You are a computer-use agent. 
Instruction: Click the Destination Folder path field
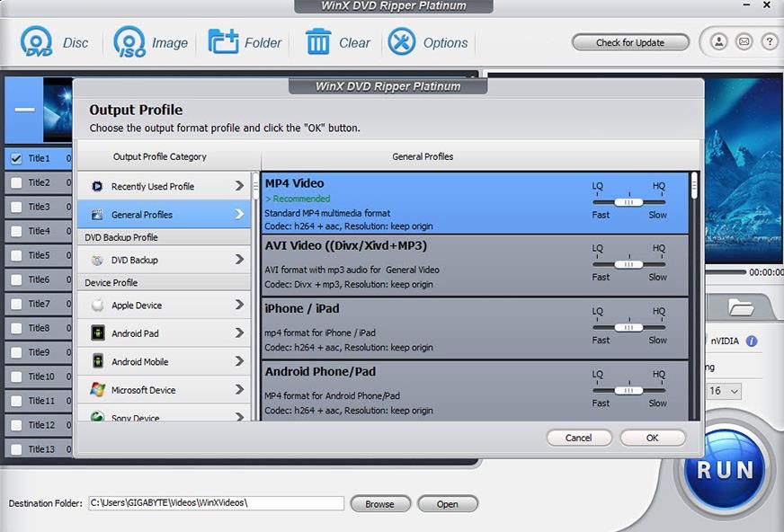click(x=216, y=503)
